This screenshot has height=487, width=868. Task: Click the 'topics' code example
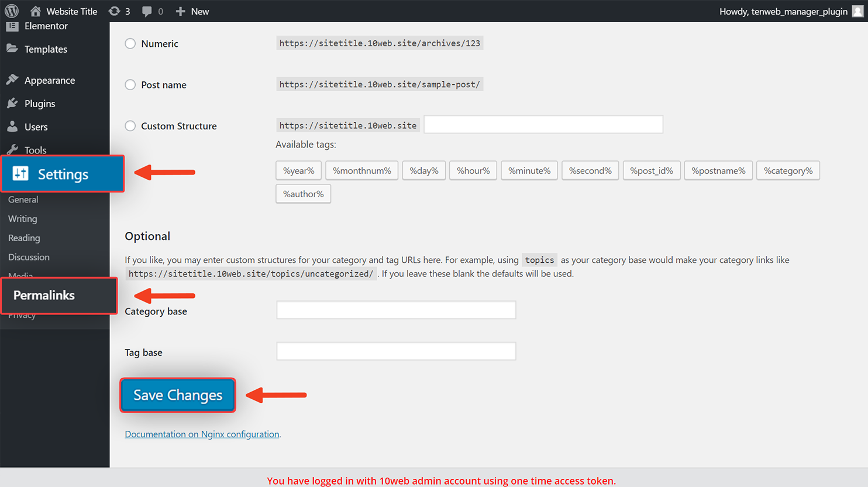point(539,260)
